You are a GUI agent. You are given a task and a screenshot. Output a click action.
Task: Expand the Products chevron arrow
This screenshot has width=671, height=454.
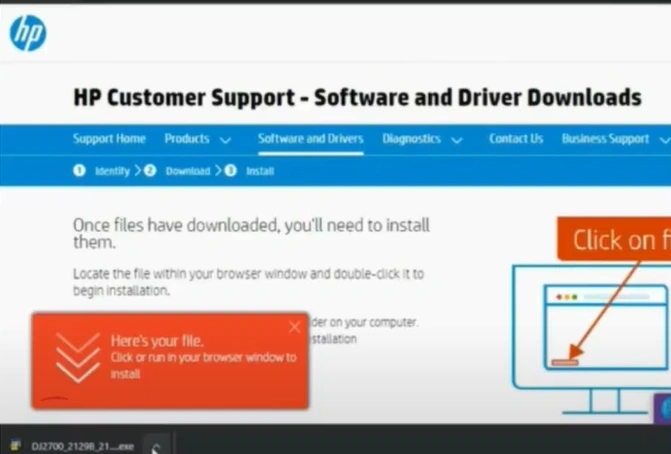pyautogui.click(x=226, y=140)
